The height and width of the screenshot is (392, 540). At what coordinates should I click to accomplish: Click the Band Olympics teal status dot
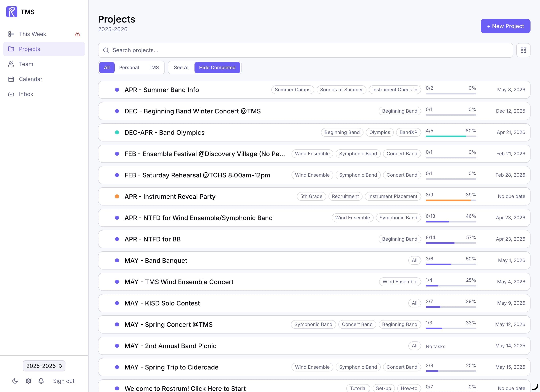(x=117, y=132)
